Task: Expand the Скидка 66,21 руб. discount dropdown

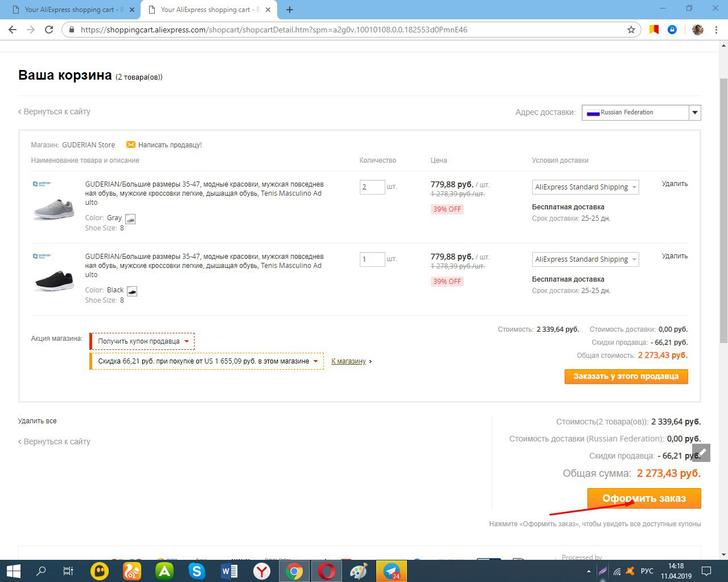Action: click(207, 361)
